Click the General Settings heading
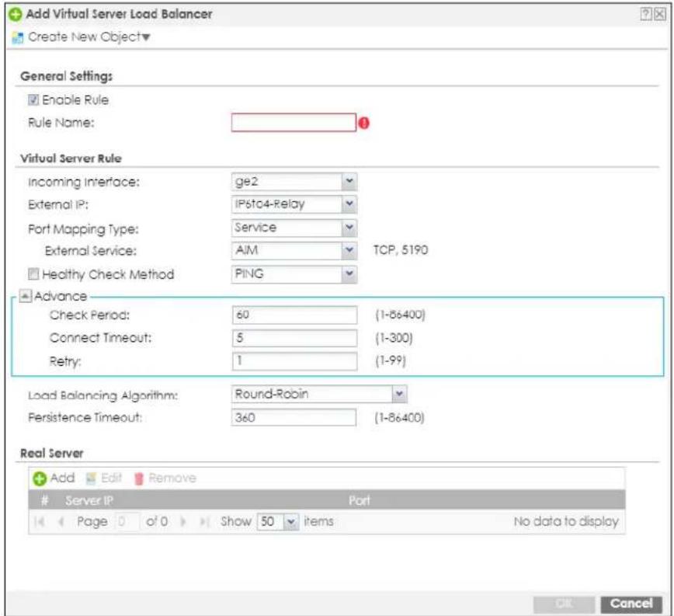Viewport: 674px width, 616px height. pyautogui.click(x=66, y=76)
